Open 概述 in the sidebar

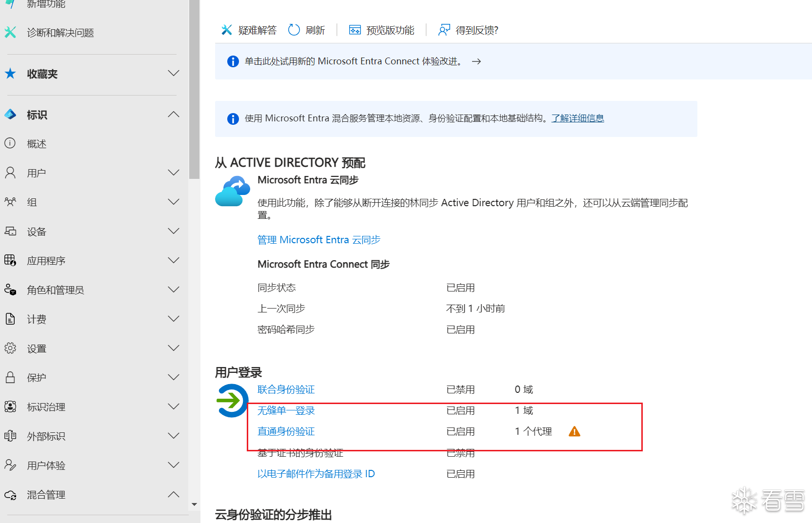pos(37,144)
